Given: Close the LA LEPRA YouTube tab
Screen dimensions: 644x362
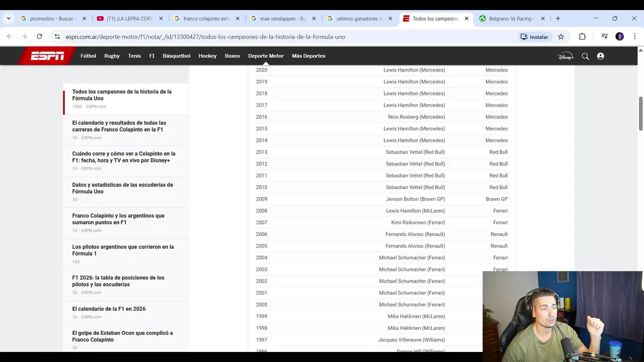Looking at the screenshot, I should click(x=161, y=19).
